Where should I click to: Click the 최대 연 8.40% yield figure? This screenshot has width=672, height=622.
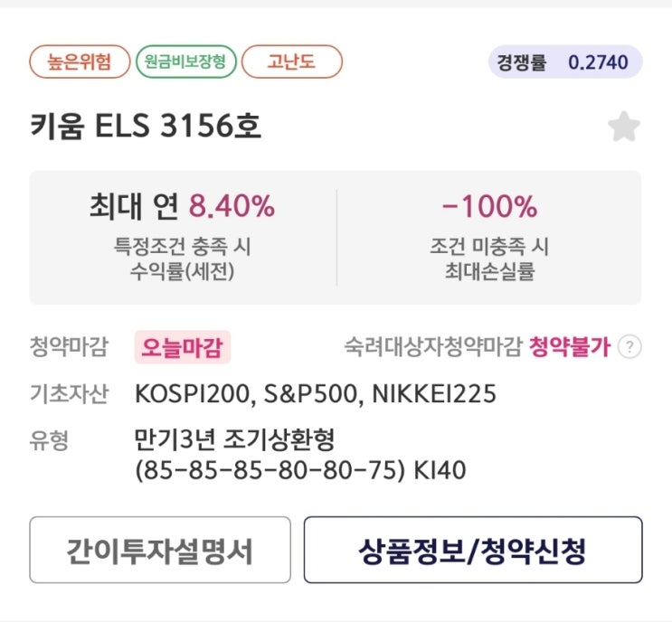(x=181, y=207)
